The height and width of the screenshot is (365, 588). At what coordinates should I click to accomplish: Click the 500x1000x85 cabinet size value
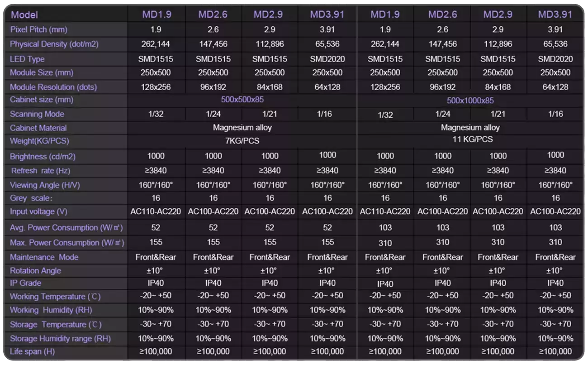470,100
